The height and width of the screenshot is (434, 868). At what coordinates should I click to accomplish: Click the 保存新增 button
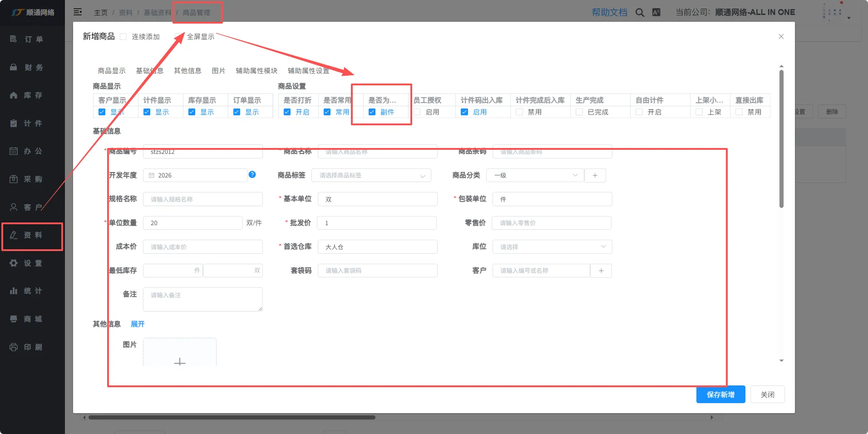(x=720, y=395)
